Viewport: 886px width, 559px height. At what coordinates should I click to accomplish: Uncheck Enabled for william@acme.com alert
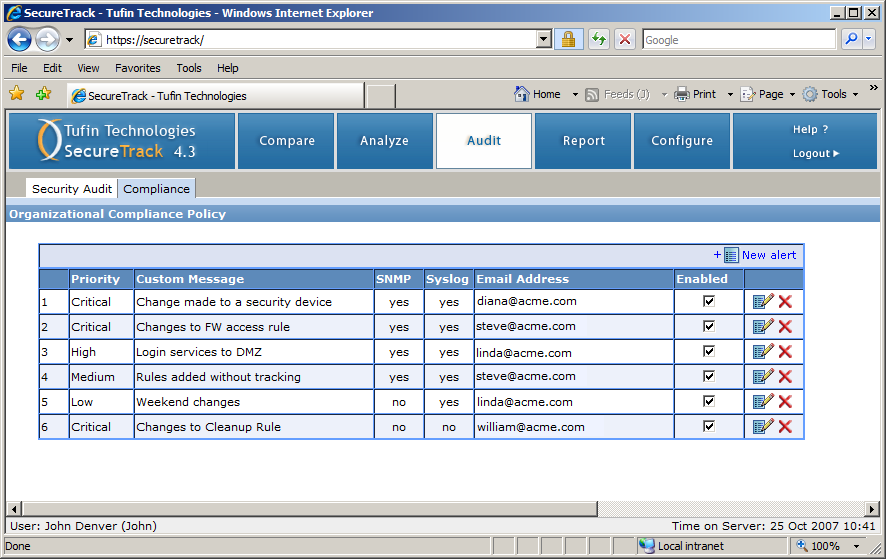pyautogui.click(x=709, y=426)
